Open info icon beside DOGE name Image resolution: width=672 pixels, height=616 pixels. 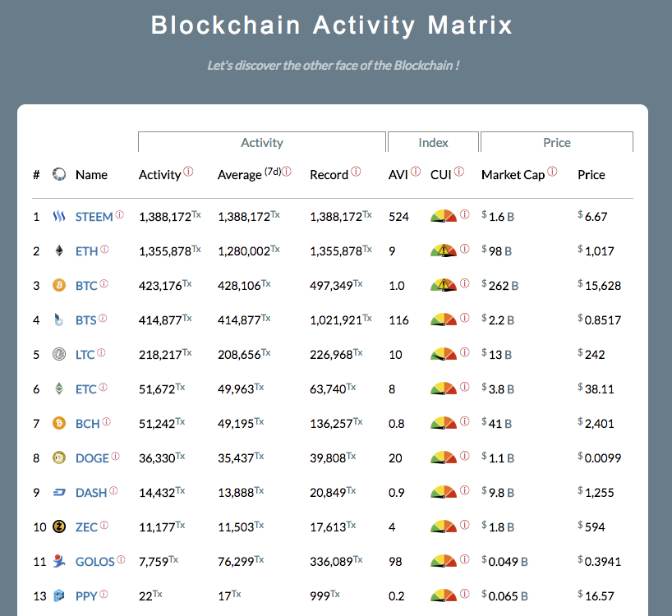(115, 456)
